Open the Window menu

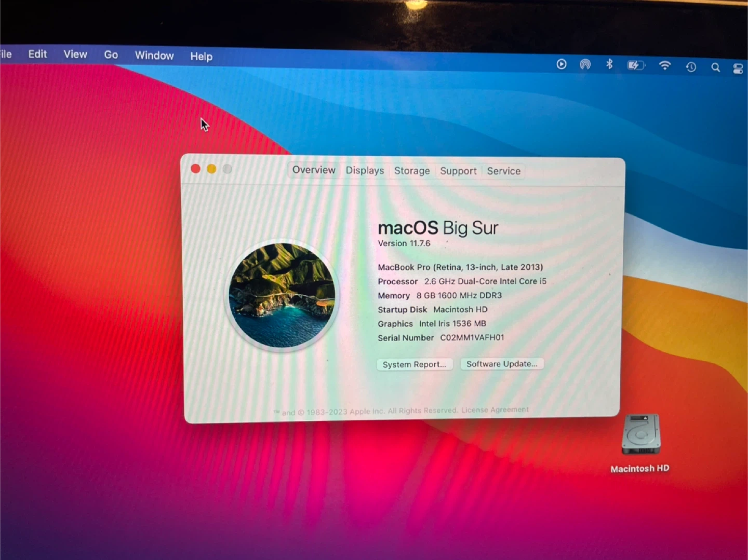pos(154,56)
